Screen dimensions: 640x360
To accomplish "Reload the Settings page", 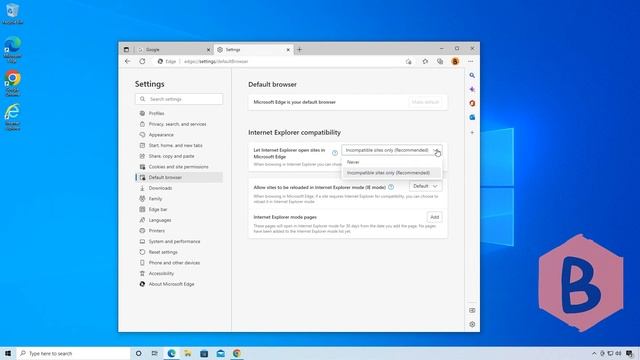I will point(142,61).
